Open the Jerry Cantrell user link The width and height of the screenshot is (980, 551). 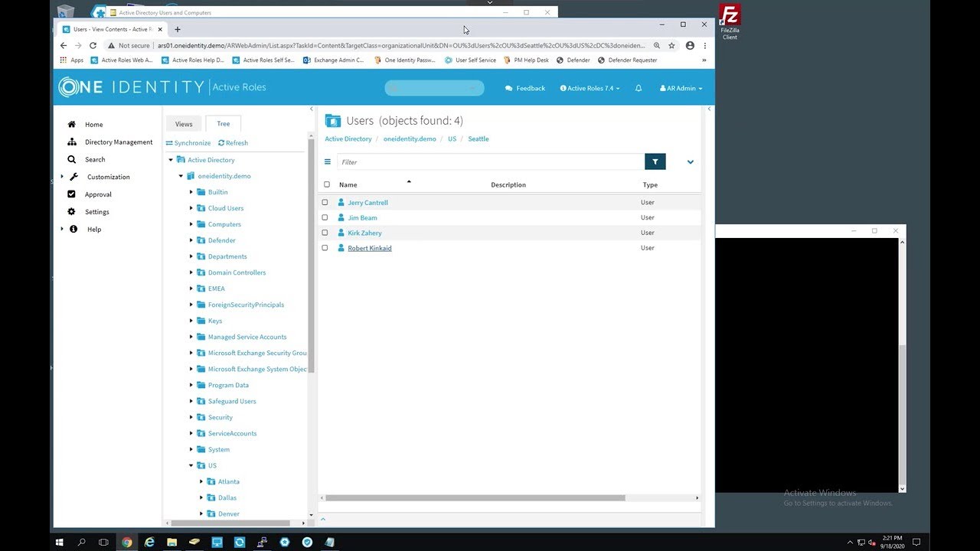367,203
